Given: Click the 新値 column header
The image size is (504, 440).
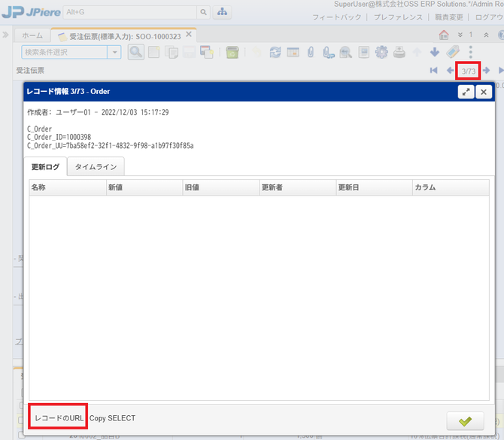Looking at the screenshot, I should click(144, 187).
